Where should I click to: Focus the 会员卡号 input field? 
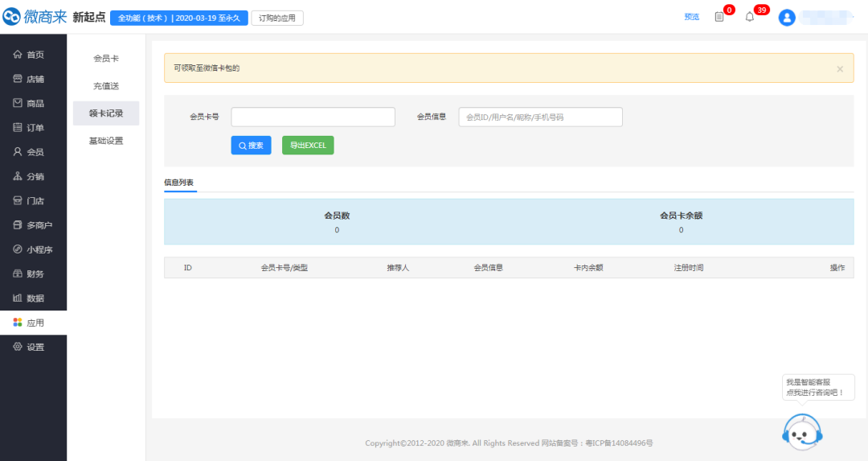click(313, 117)
